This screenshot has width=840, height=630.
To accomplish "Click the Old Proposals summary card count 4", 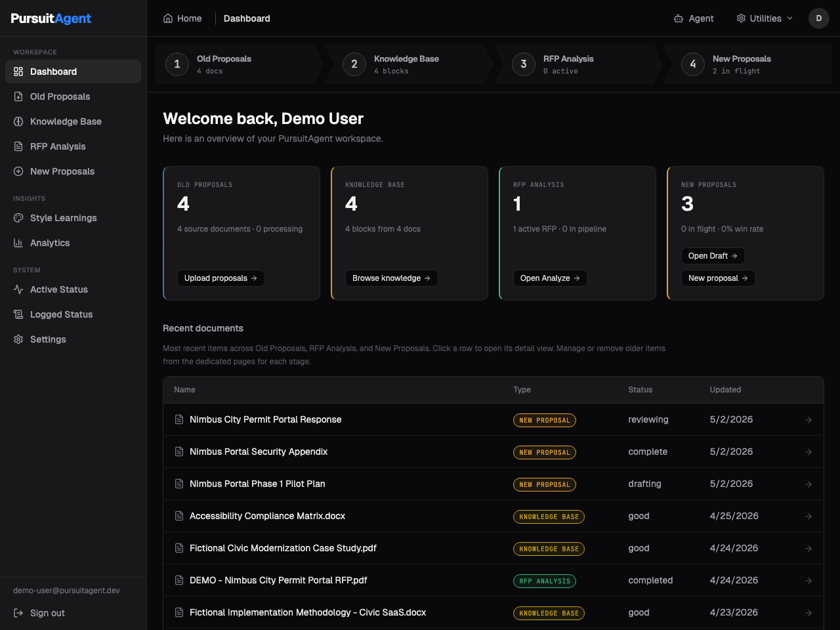I will [183, 204].
